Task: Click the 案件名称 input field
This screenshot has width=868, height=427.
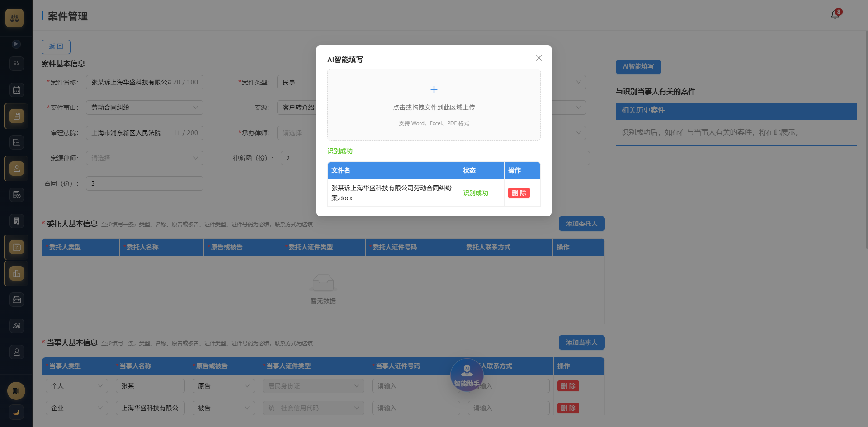Action: coord(145,82)
